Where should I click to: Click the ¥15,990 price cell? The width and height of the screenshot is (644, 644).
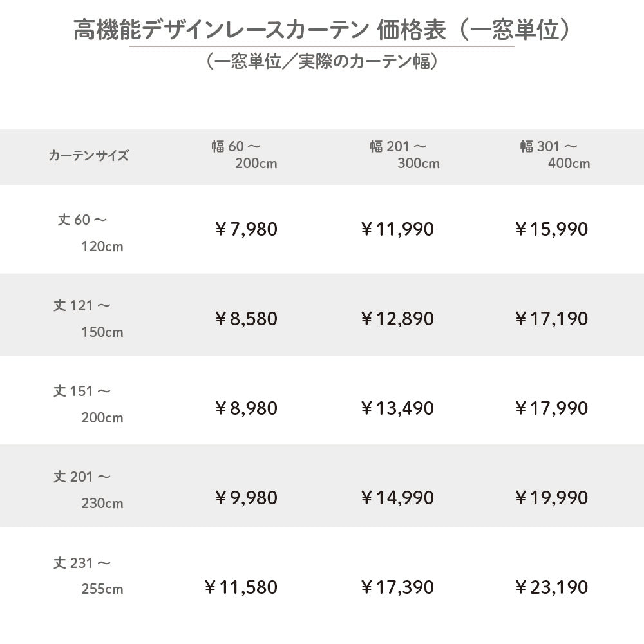pos(551,229)
